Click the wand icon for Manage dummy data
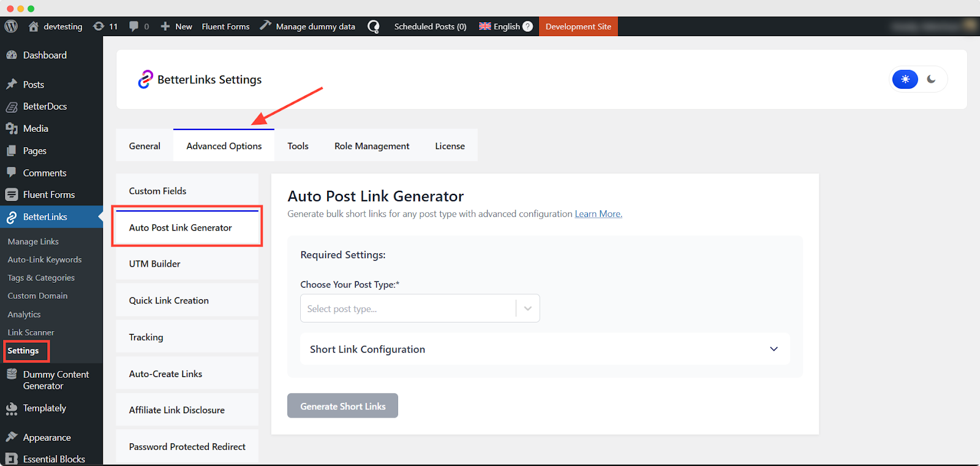 (265, 26)
